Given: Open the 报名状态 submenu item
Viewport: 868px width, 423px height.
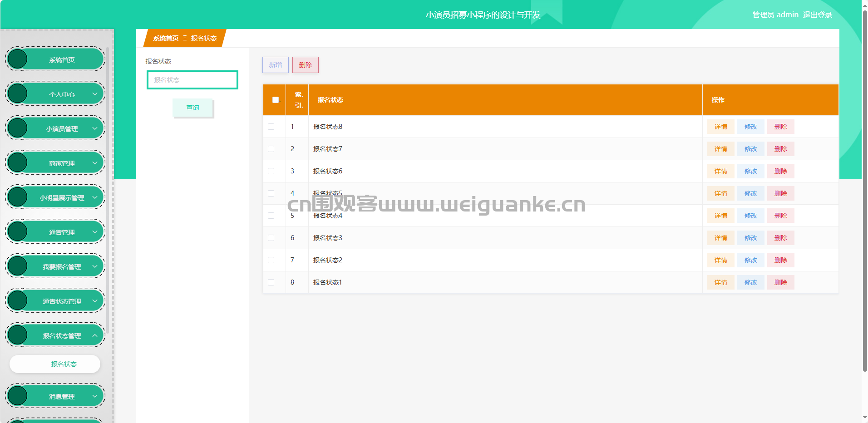Looking at the screenshot, I should (55, 364).
